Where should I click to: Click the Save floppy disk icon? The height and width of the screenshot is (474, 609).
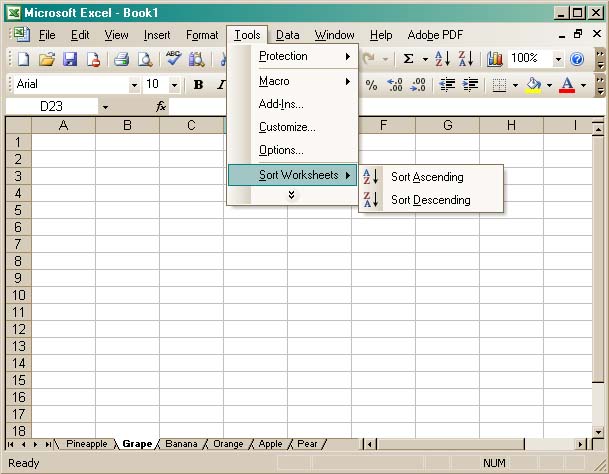(x=70, y=59)
